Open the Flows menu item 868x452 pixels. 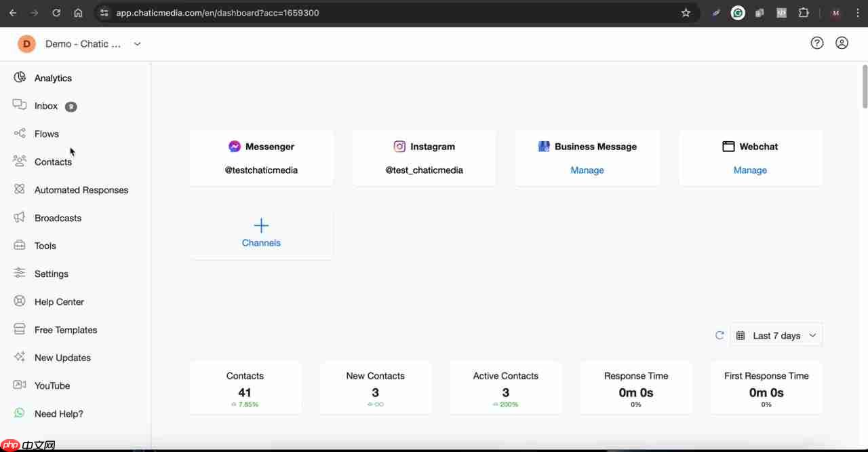[47, 134]
